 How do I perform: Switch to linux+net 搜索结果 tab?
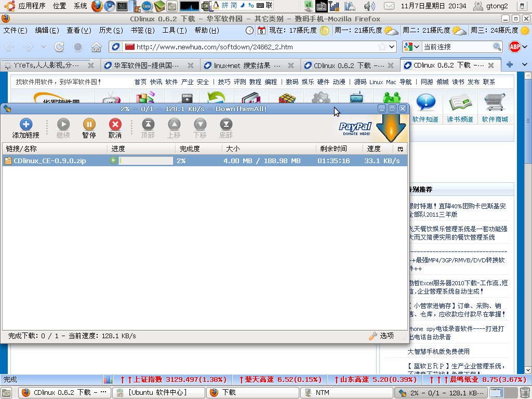pyautogui.click(x=249, y=65)
